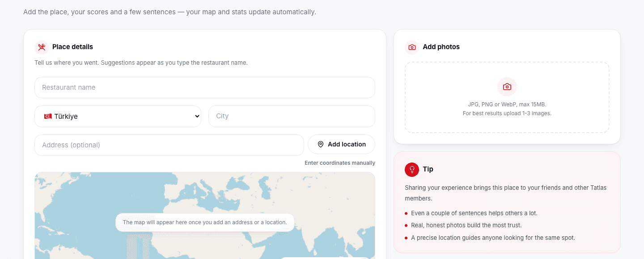This screenshot has height=259, width=644.
Task: Click the Tip card heading
Action: point(428,169)
